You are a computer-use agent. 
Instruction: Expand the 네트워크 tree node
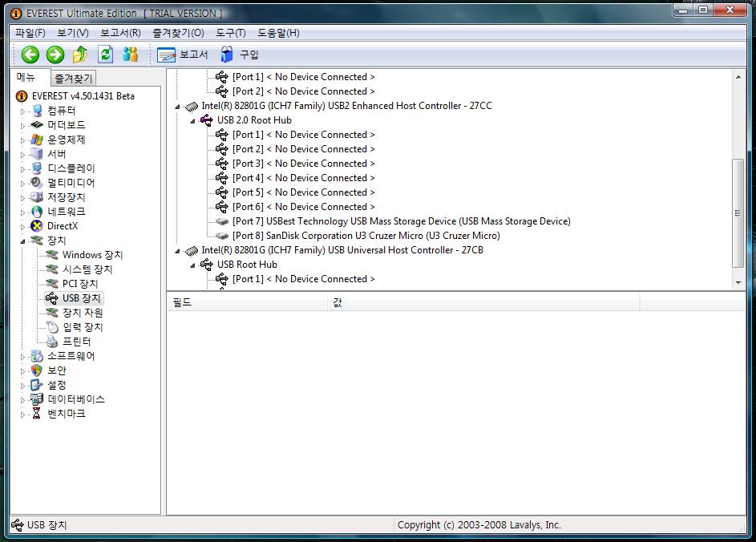click(22, 212)
